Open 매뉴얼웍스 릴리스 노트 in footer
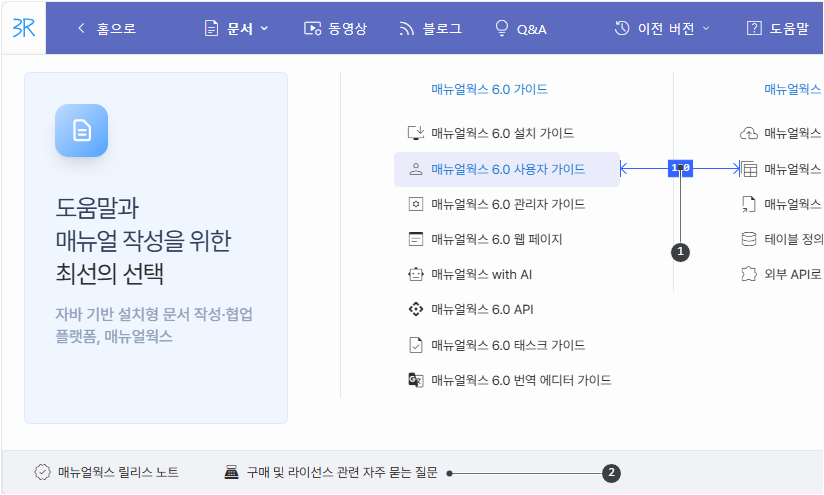The width and height of the screenshot is (824, 495). click(x=117, y=472)
